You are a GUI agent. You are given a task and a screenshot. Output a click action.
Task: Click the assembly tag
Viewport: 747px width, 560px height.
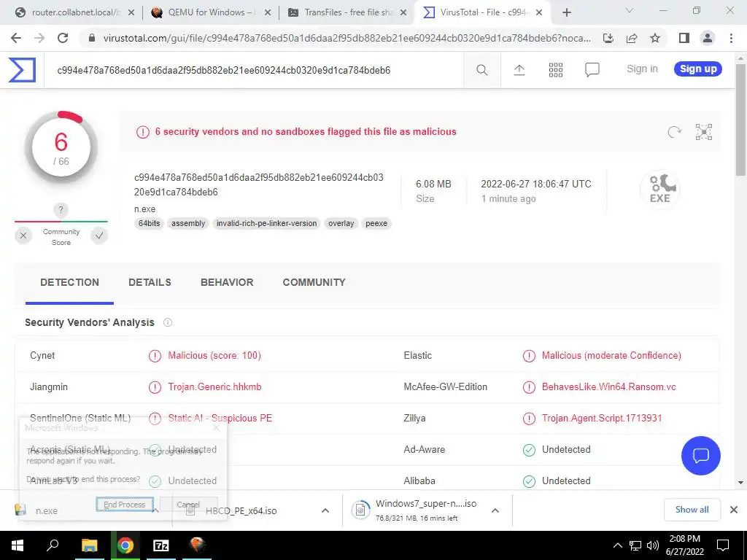tap(188, 223)
